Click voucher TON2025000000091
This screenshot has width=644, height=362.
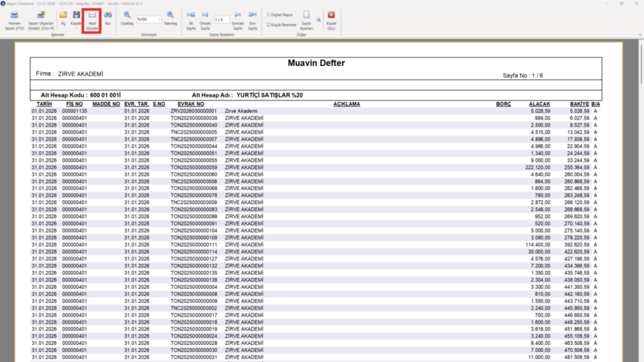pyautogui.click(x=194, y=224)
